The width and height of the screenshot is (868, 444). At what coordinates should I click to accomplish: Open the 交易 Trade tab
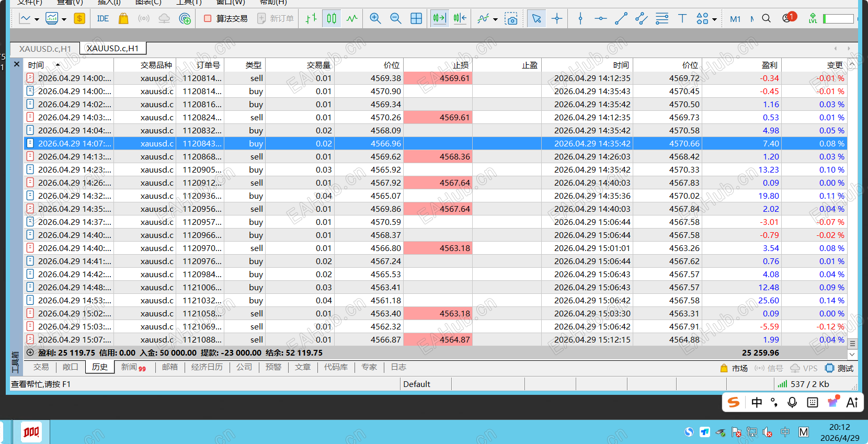coord(41,367)
